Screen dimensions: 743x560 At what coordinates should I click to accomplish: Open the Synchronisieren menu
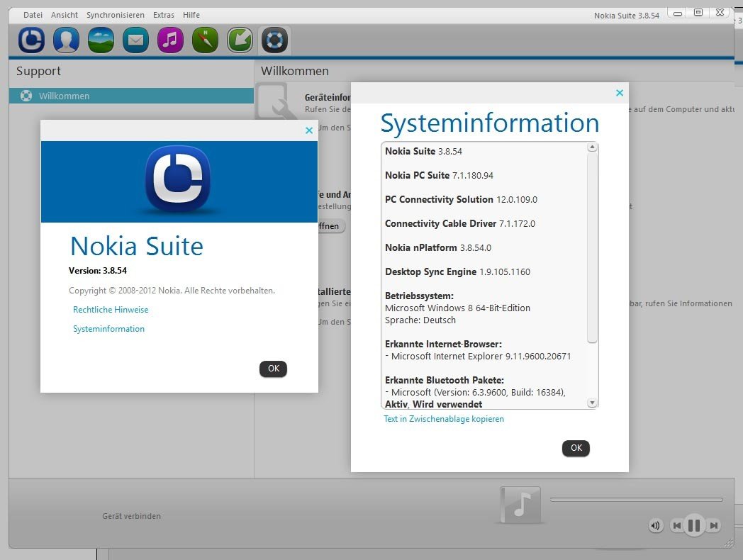[x=115, y=15]
